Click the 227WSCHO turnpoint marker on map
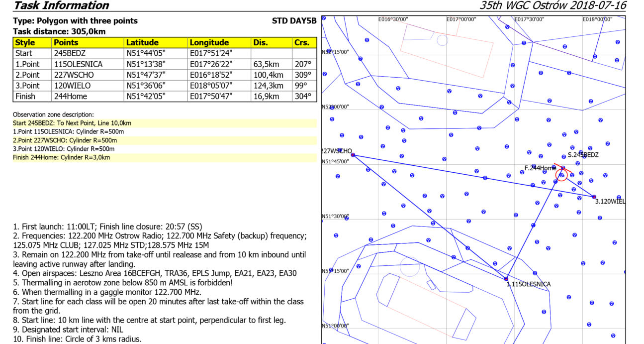Image resolution: width=644 pixels, height=344 pixels. [353, 155]
